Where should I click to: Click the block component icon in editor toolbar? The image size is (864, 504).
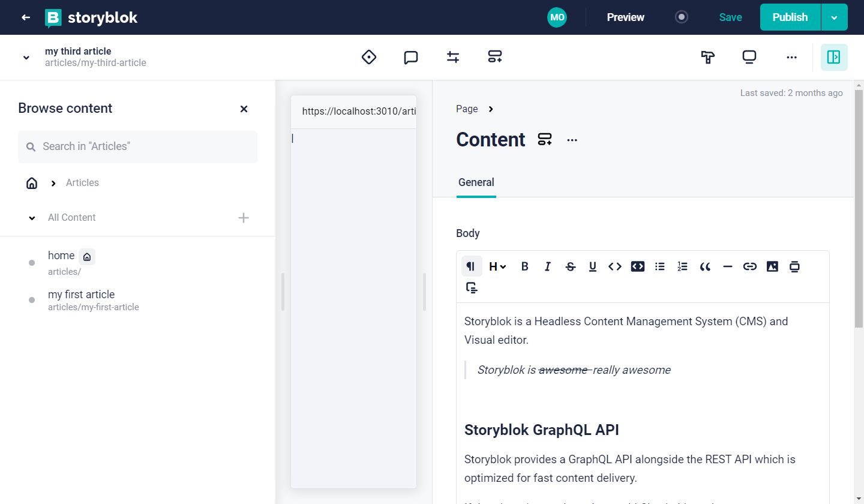click(x=795, y=266)
